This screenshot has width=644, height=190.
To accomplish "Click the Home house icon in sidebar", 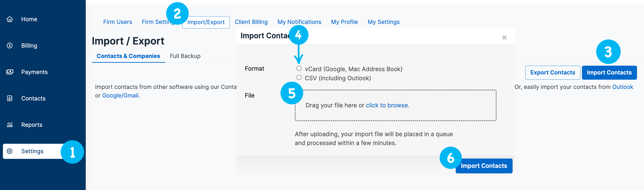I will (10, 19).
